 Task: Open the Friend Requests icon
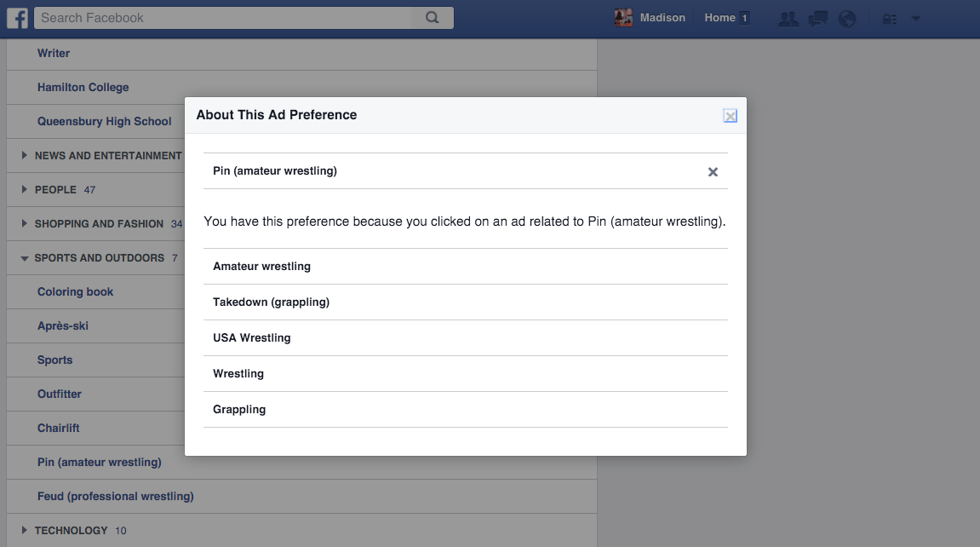788,19
